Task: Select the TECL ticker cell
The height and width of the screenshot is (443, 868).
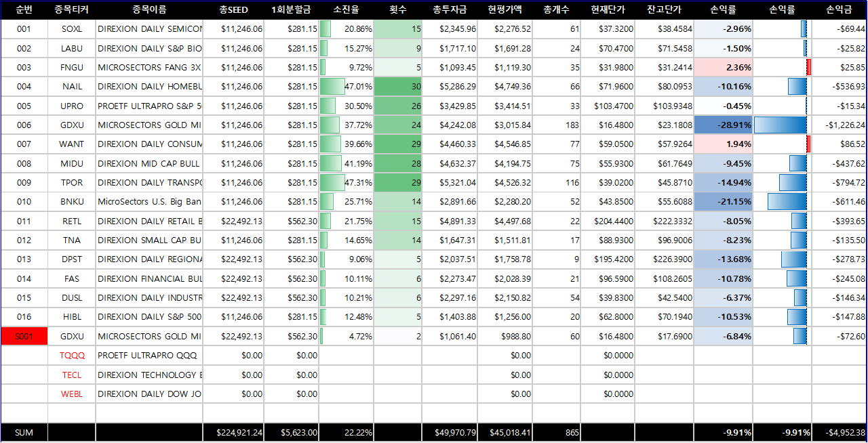Action: point(72,375)
